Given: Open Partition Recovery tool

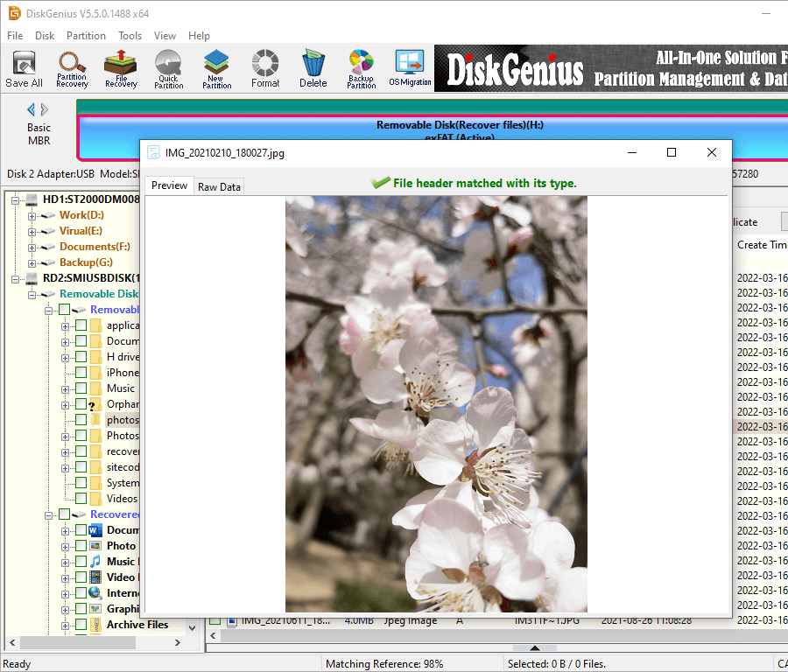Looking at the screenshot, I should click(72, 68).
